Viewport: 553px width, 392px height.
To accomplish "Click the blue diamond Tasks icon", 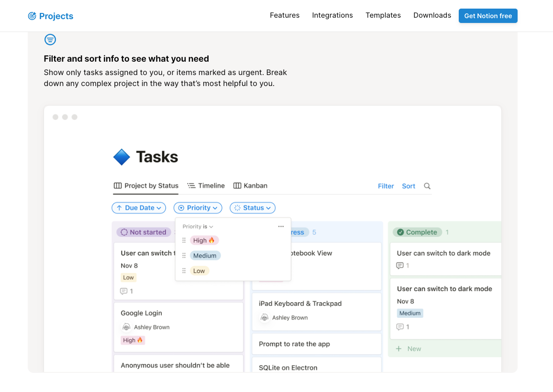I will pyautogui.click(x=122, y=157).
